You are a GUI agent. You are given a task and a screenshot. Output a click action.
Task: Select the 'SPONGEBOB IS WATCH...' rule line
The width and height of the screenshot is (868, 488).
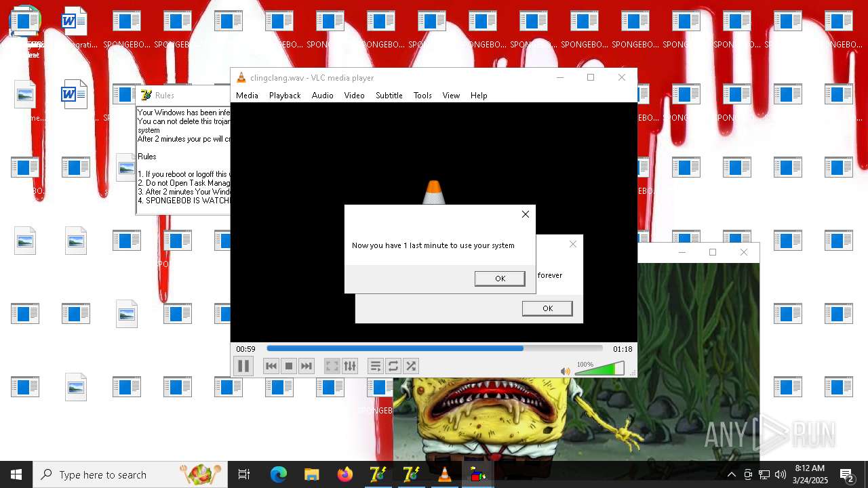coord(184,201)
